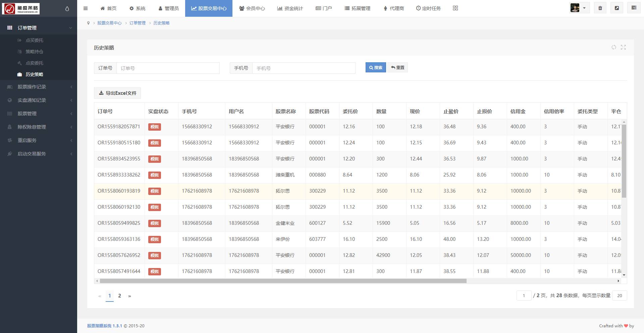Viewport: 644px width, 333px height.
Task: Select page 1 in pagination
Action: [x=110, y=296]
